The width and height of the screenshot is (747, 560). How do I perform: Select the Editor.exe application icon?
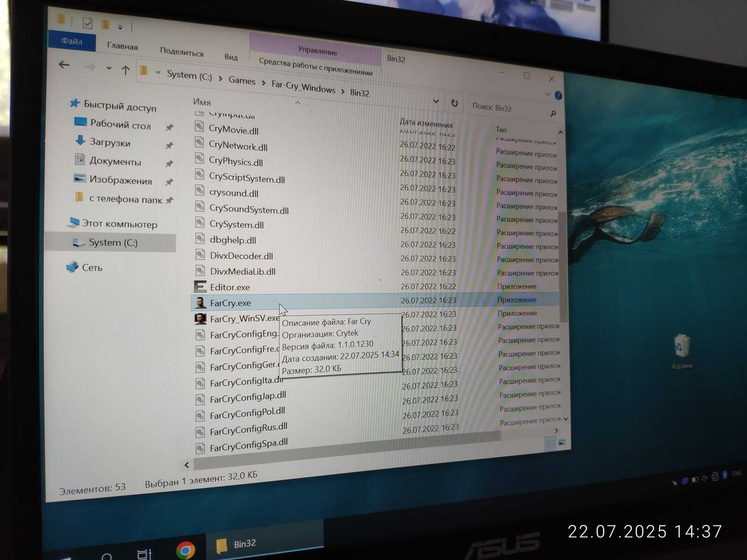point(200,286)
